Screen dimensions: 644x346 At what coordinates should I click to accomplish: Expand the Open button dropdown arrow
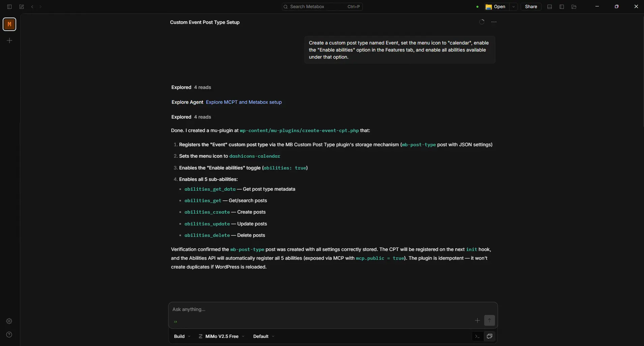[x=514, y=7]
